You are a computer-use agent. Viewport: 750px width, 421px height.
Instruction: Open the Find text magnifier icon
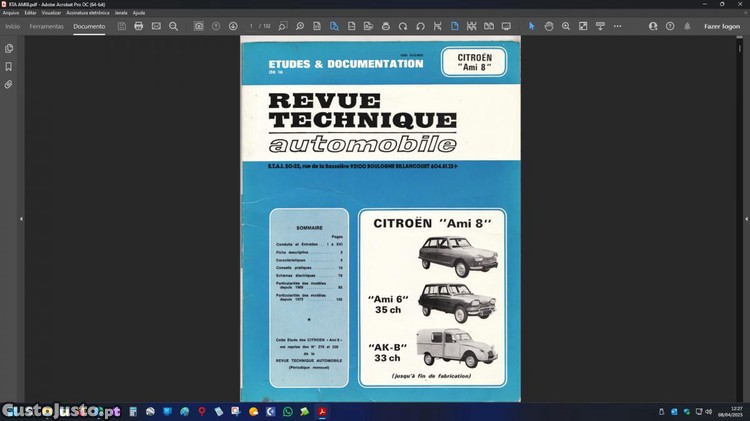pyautogui.click(x=174, y=26)
